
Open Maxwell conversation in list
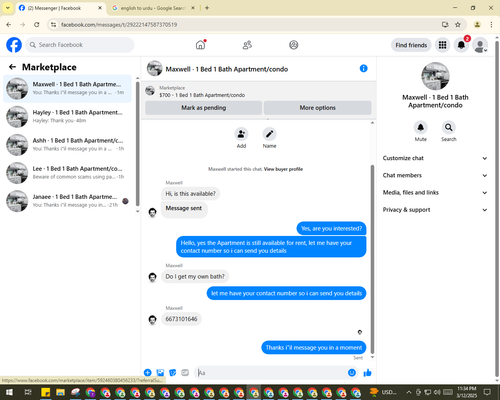[68, 88]
